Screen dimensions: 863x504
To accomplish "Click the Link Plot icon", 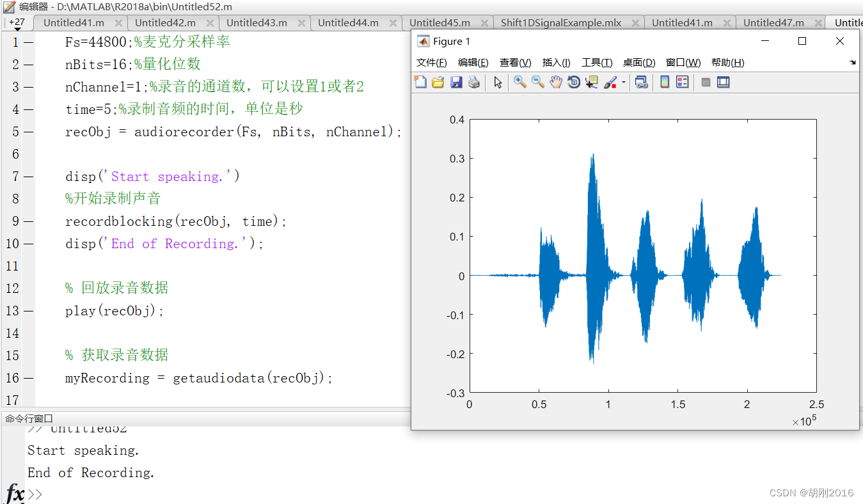I will tap(641, 82).
